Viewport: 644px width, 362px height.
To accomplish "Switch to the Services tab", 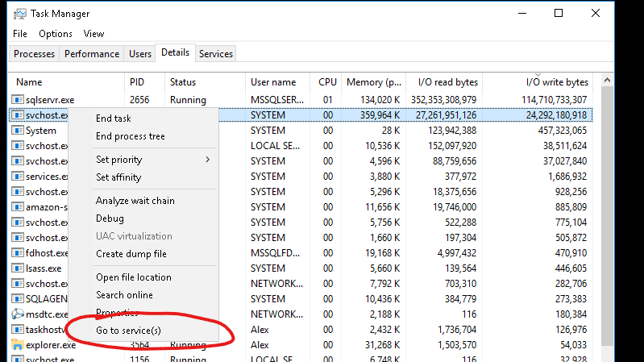I will pyautogui.click(x=216, y=54).
